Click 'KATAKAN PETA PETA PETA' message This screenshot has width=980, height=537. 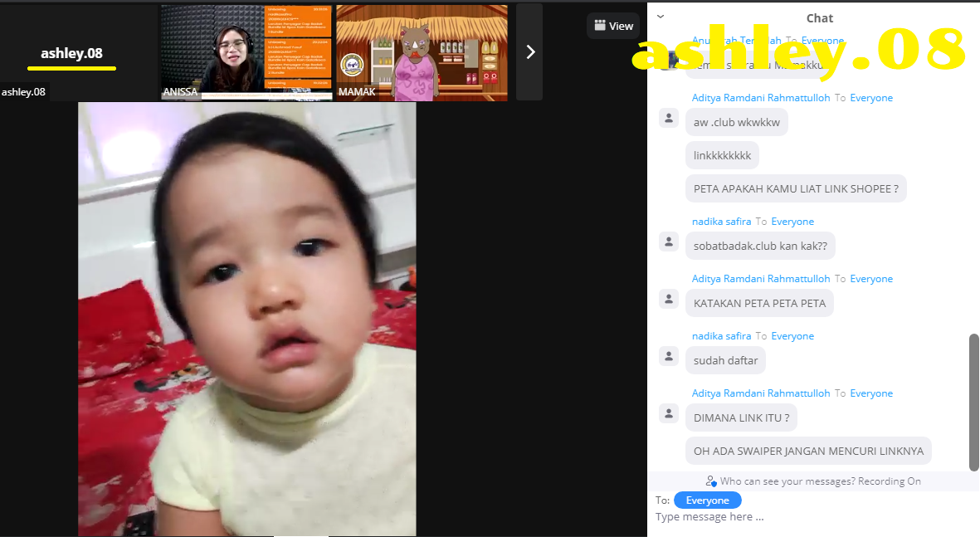[x=759, y=303]
